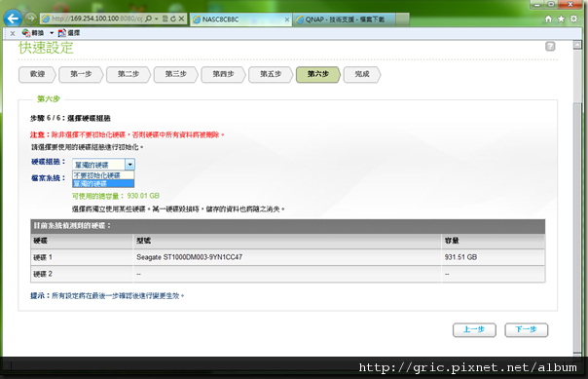Viewport: 588px width, 379px height.
Task: Maximize the browser window
Action: (x=551, y=5)
